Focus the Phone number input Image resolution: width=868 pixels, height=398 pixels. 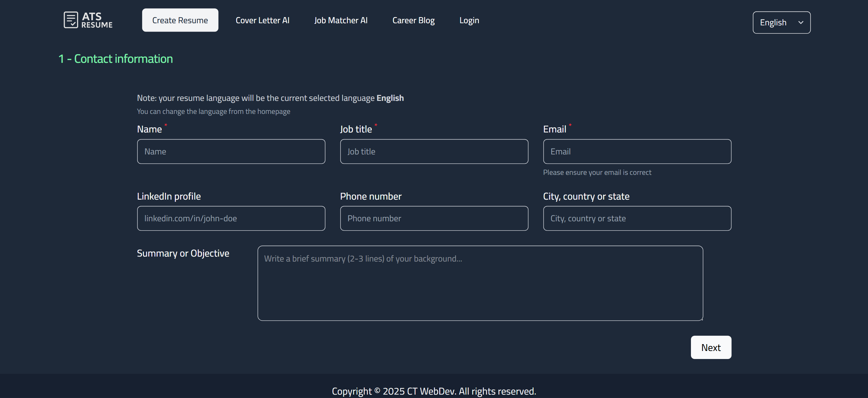[434, 218]
